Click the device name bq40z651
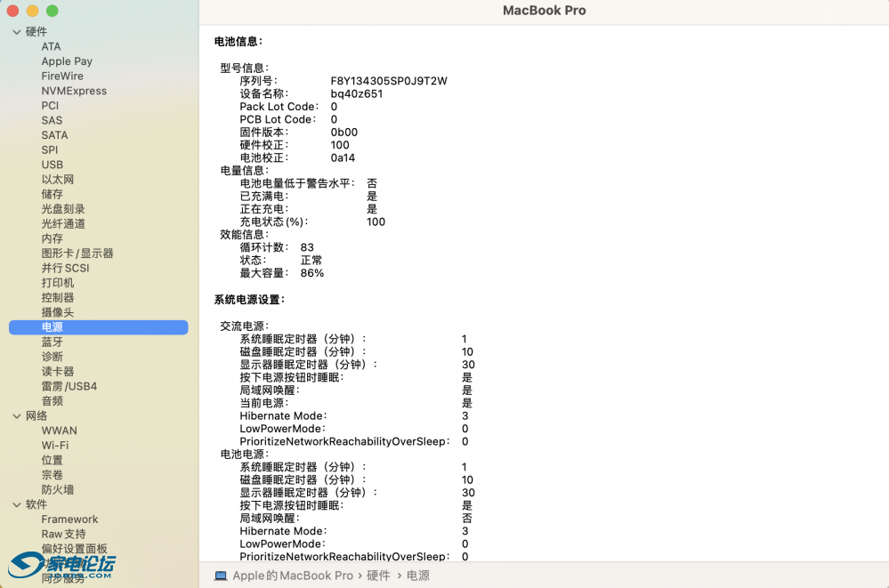The width and height of the screenshot is (889, 588). pyautogui.click(x=357, y=93)
